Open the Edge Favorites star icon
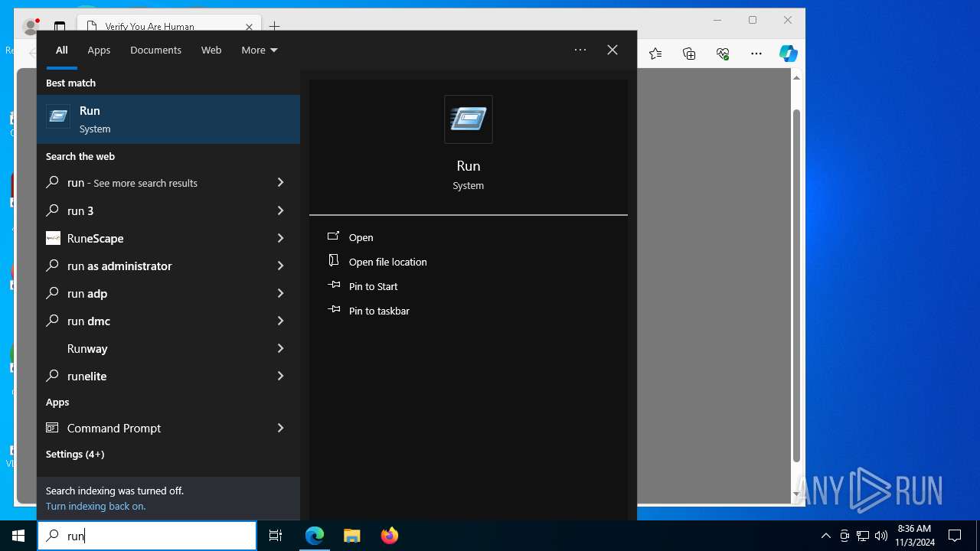980x551 pixels. tap(655, 54)
